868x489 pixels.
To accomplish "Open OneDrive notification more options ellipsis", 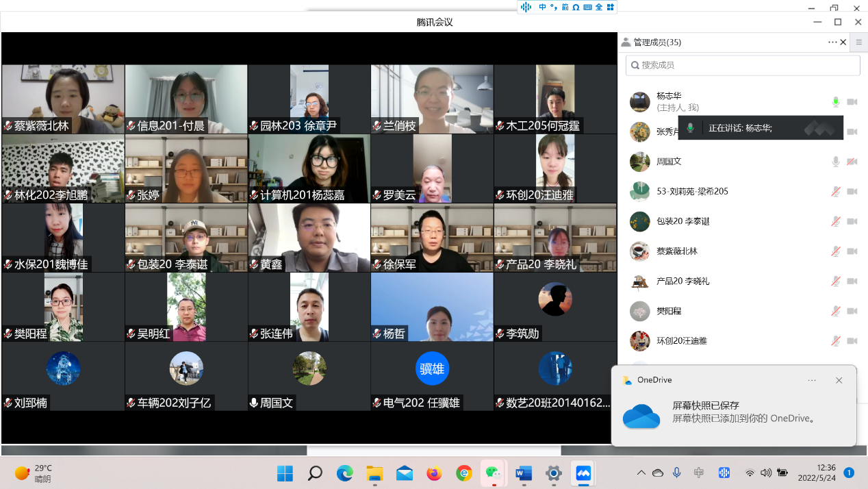I will [x=812, y=380].
